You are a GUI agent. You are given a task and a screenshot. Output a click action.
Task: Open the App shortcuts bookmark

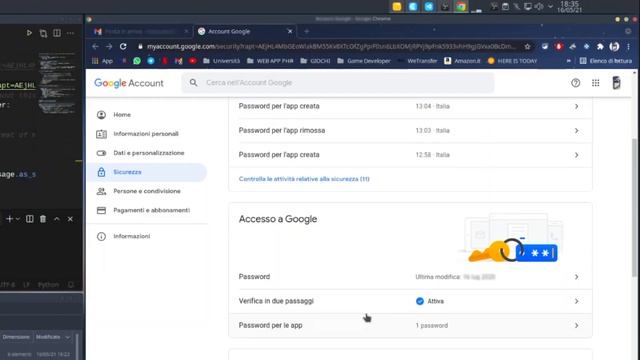click(102, 61)
